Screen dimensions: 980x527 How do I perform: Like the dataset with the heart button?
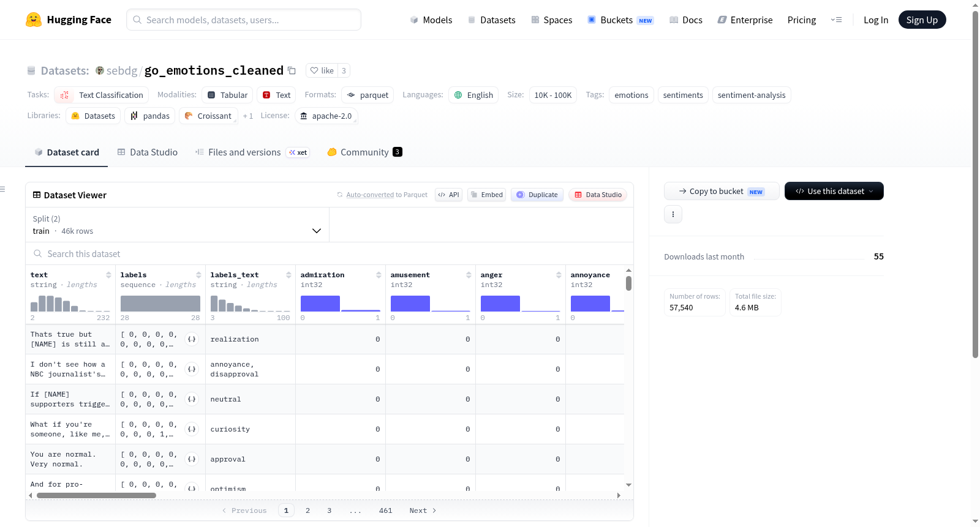(322, 70)
